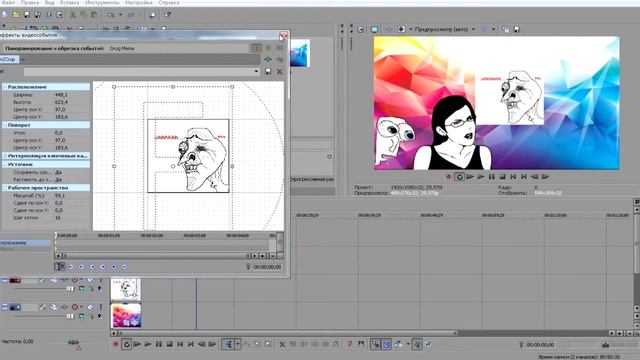Open the Вставка menu
This screenshot has width=640, height=360.
[69, 2]
